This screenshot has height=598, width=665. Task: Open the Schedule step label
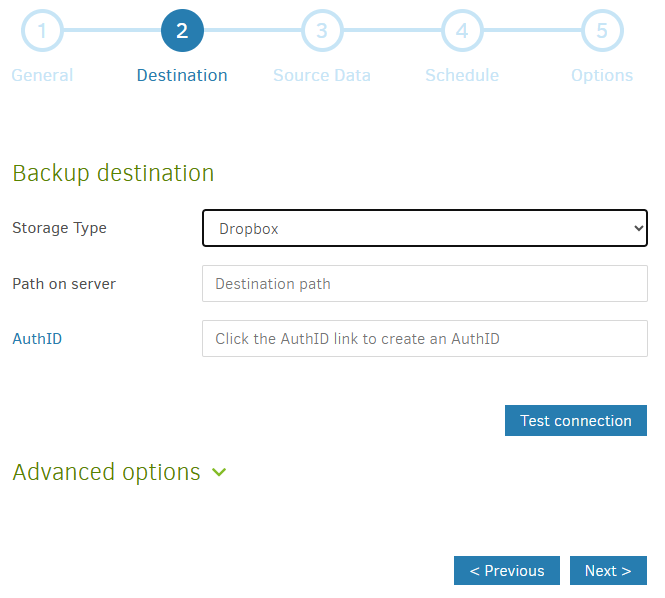pyautogui.click(x=462, y=75)
